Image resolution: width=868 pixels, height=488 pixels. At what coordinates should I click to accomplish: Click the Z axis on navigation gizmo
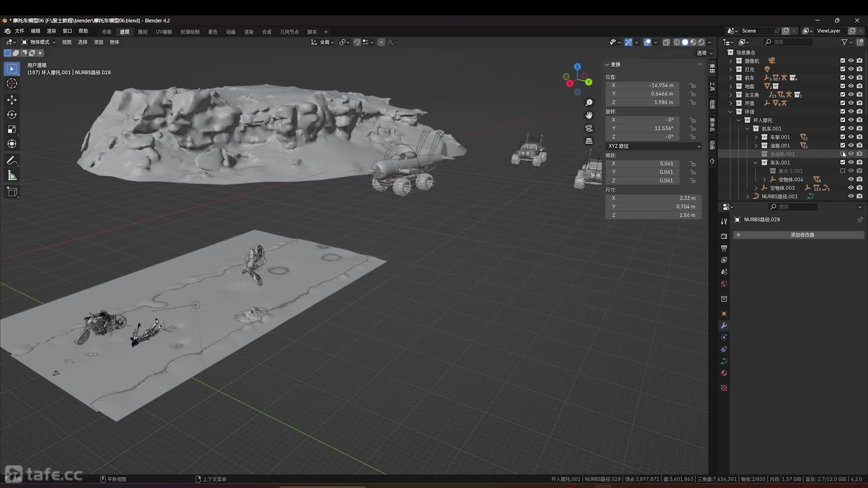[577, 67]
